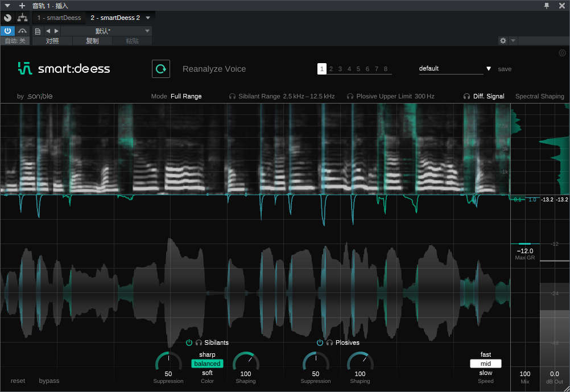Click the Plosive Upper Limit 300 Hz value
Viewport: 570px width, 392px height.
click(x=424, y=96)
